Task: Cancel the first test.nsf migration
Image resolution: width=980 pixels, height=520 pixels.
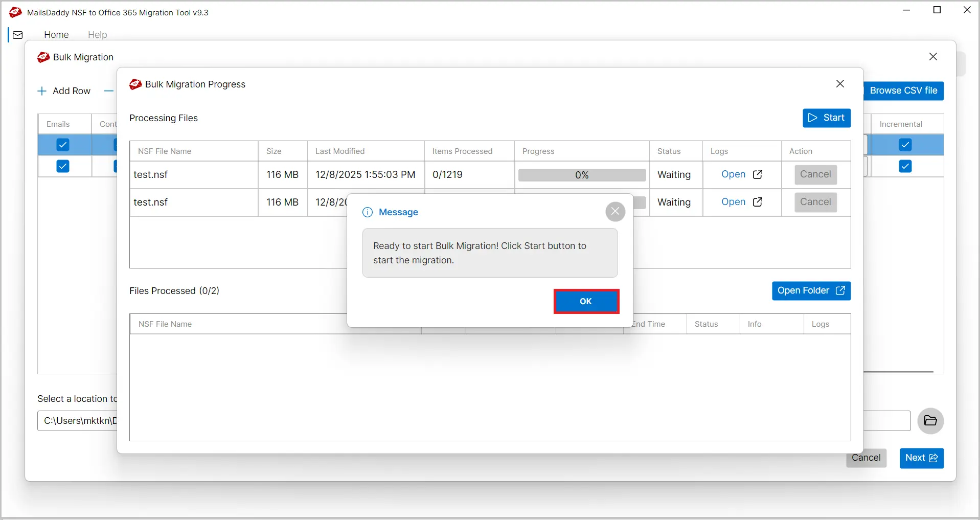Action: click(815, 174)
